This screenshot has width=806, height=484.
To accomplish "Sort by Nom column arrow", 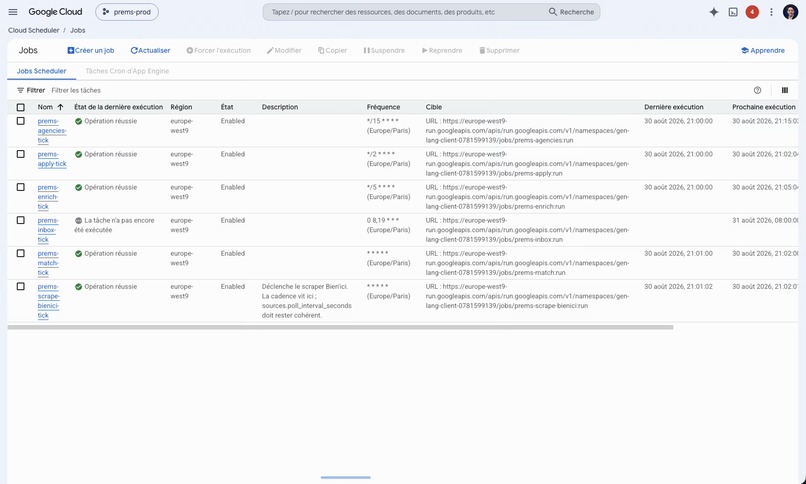I will [60, 107].
